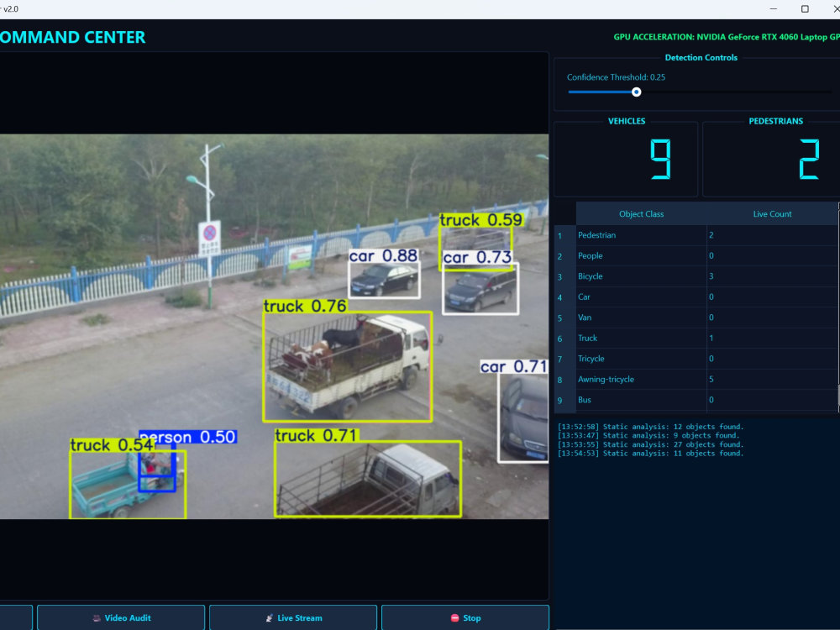Screen dimensions: 840x630
Task: Click the Confidence Threshold slider handle
Action: (x=636, y=92)
